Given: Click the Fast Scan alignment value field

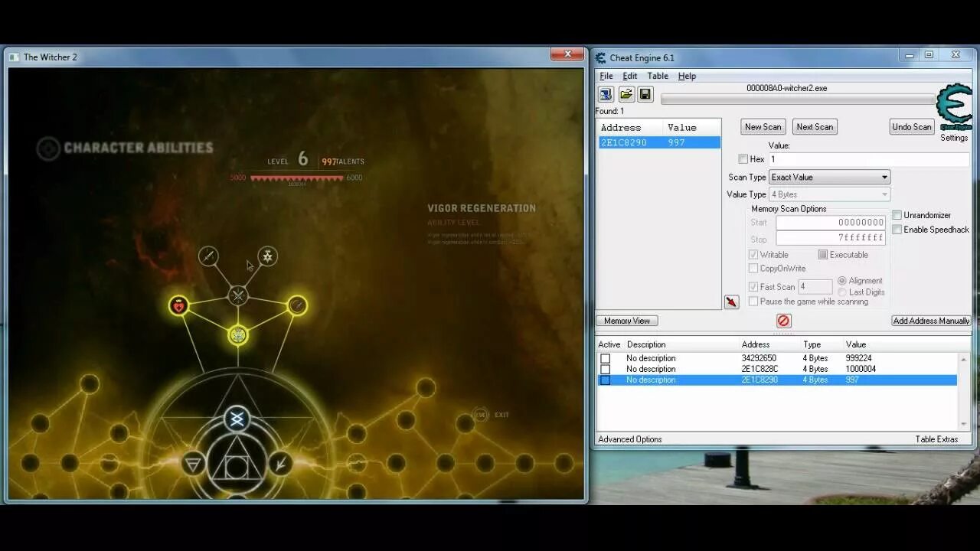Looking at the screenshot, I should [815, 287].
